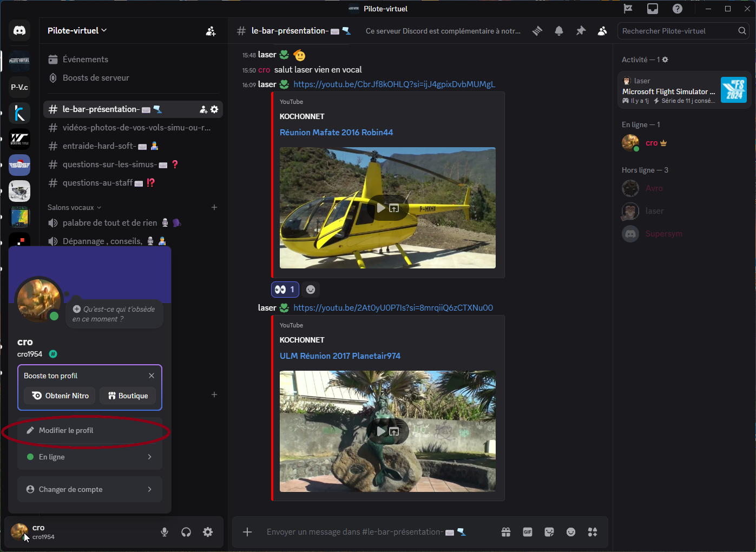Open the threads icon in header
This screenshot has width=756, height=552.
(x=537, y=31)
